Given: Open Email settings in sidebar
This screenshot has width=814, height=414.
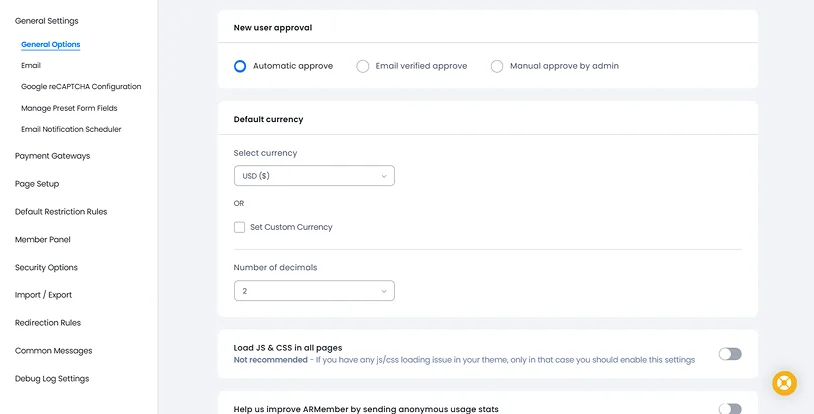Looking at the screenshot, I should tap(31, 65).
